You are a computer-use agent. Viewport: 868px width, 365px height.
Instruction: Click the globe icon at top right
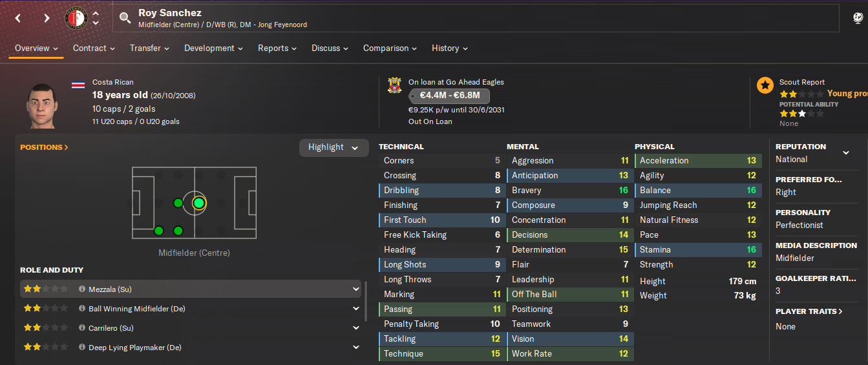pos(858,18)
